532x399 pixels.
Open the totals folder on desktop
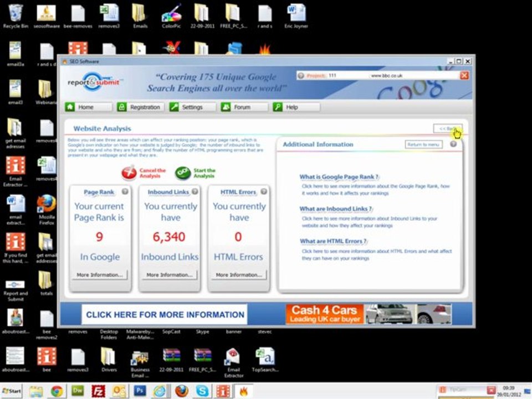coord(46,283)
